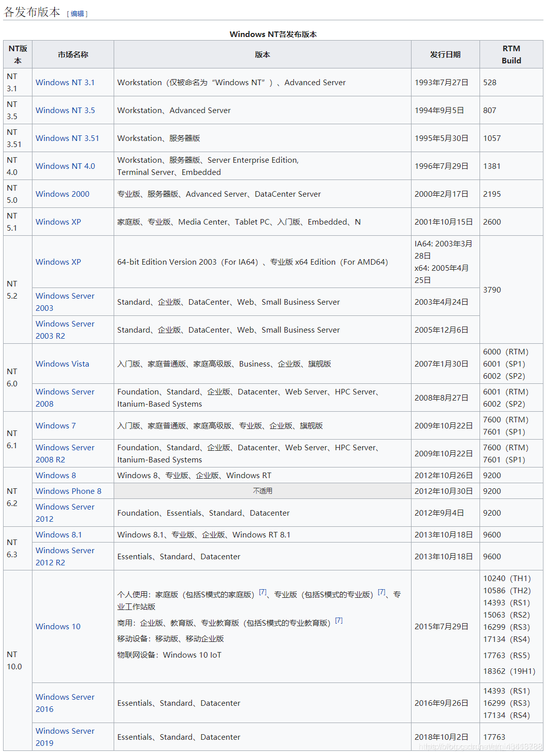
Task: Select the build number 1381
Action: [492, 166]
